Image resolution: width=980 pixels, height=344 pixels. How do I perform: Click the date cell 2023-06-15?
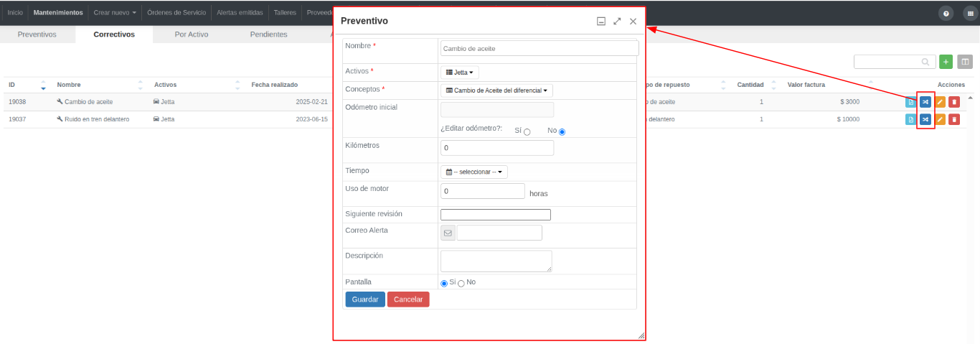click(311, 119)
